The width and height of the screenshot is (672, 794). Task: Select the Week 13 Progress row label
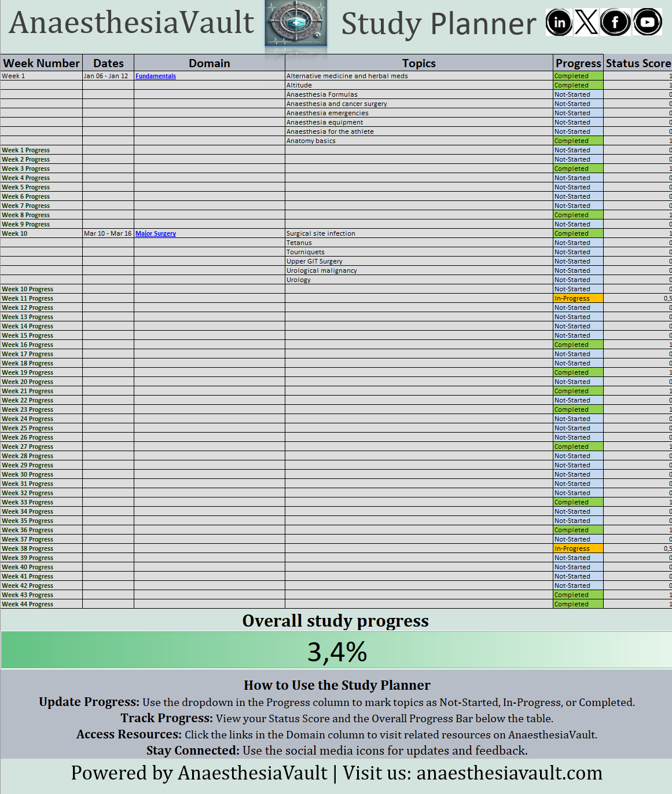[41, 317]
